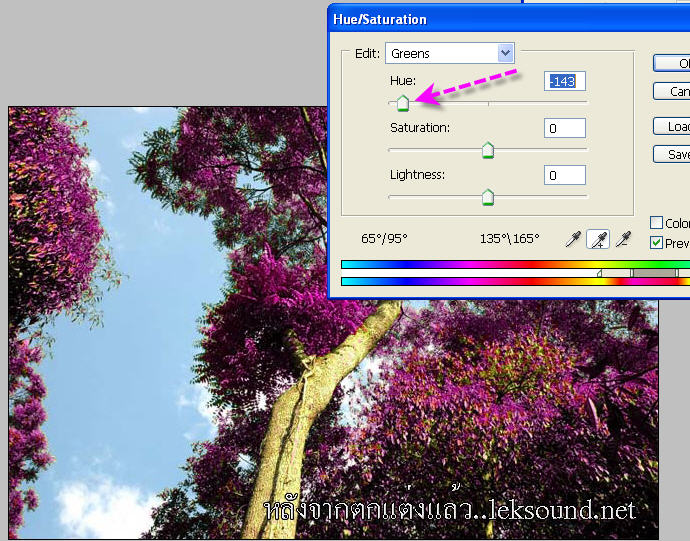Screen dimensions: 690x541
Task: Click the Load button
Action: (x=672, y=126)
